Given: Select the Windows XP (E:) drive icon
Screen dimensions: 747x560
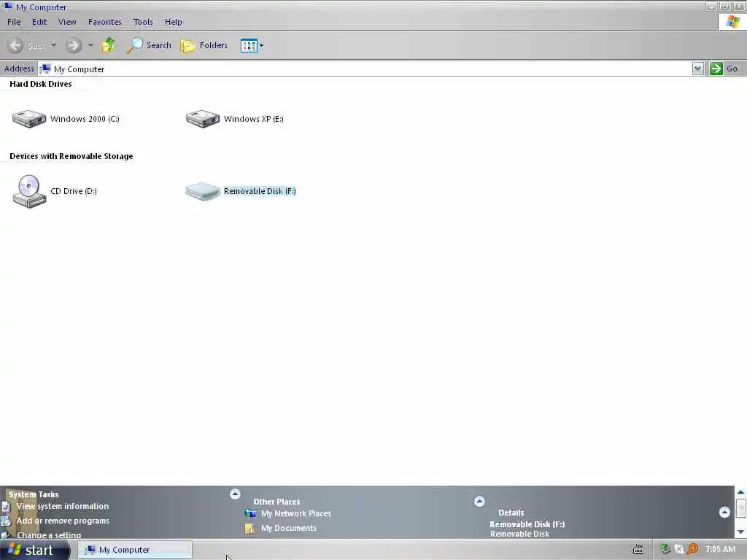Looking at the screenshot, I should [x=203, y=119].
